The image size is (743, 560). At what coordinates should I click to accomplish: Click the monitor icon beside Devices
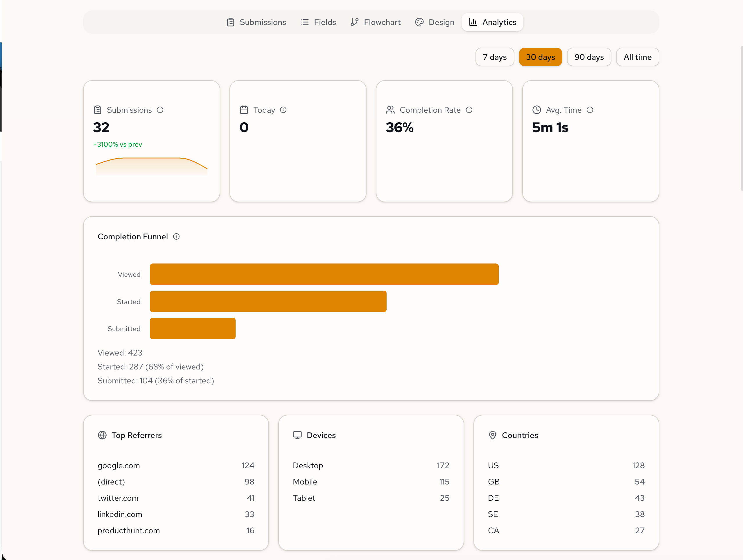coord(297,435)
